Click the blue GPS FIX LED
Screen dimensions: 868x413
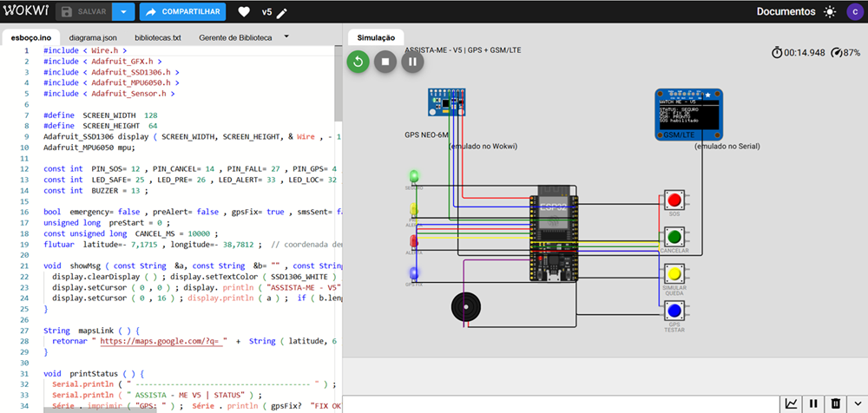(413, 273)
